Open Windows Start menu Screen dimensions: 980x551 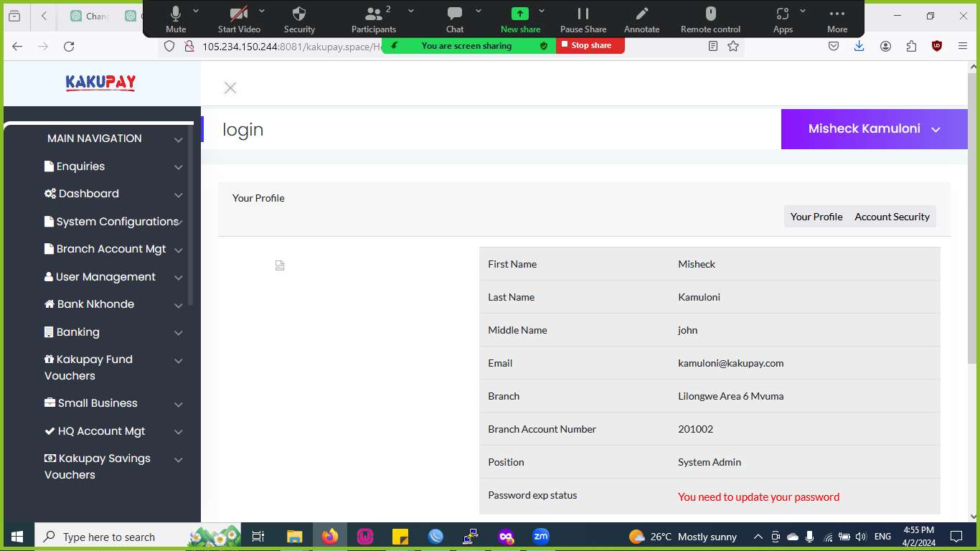[17, 537]
